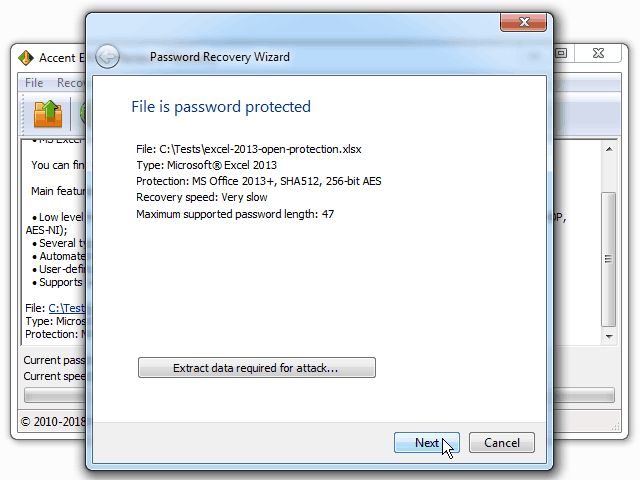
Task: Click the recovery progress bar at bottom
Action: [x=319, y=395]
